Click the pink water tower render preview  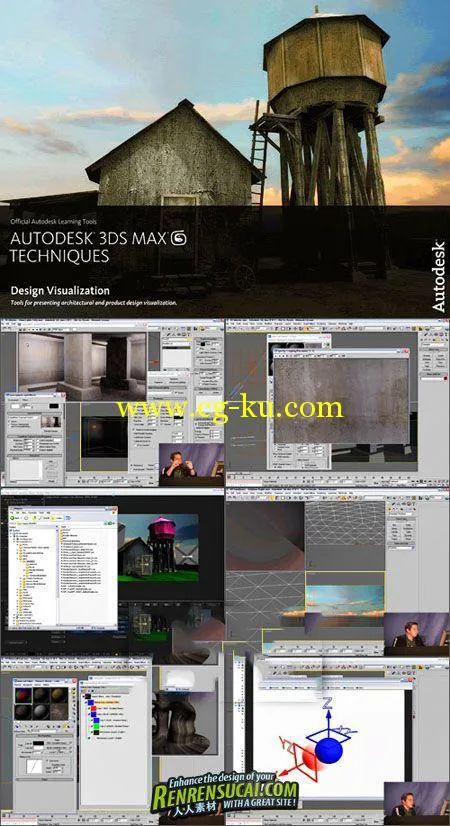pyautogui.click(x=158, y=548)
